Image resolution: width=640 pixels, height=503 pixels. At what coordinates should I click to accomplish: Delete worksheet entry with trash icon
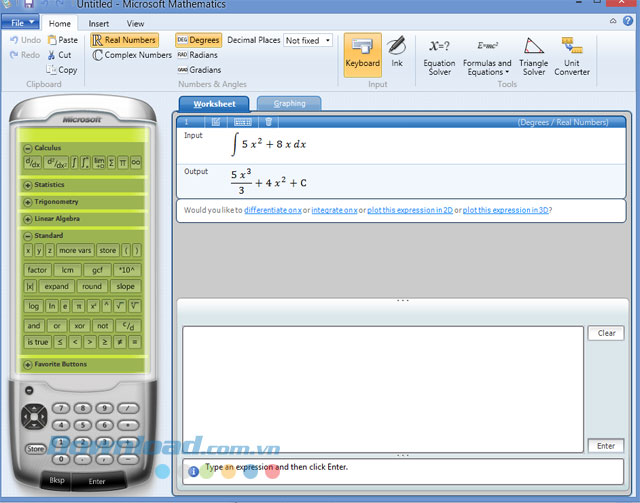268,122
